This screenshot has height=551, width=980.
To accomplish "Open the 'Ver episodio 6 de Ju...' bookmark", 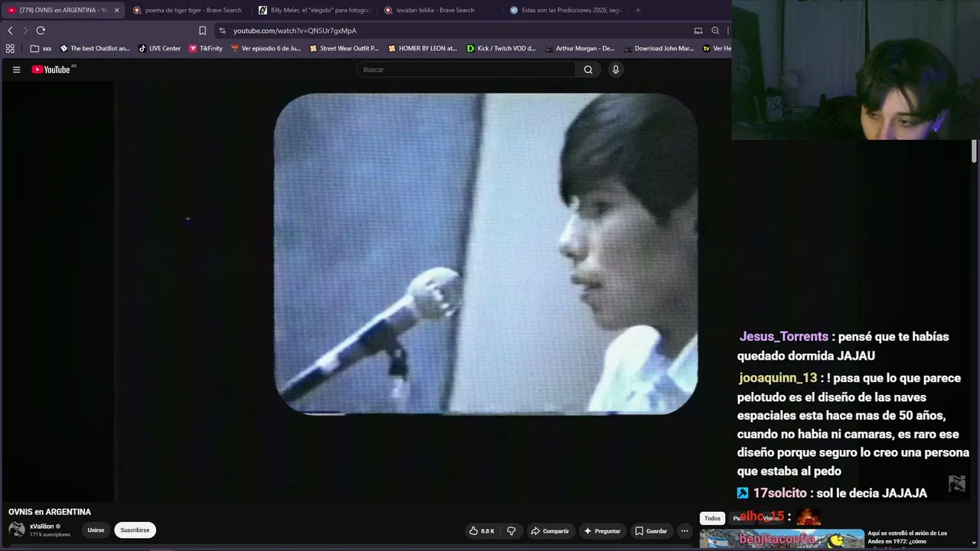I will [x=266, y=48].
